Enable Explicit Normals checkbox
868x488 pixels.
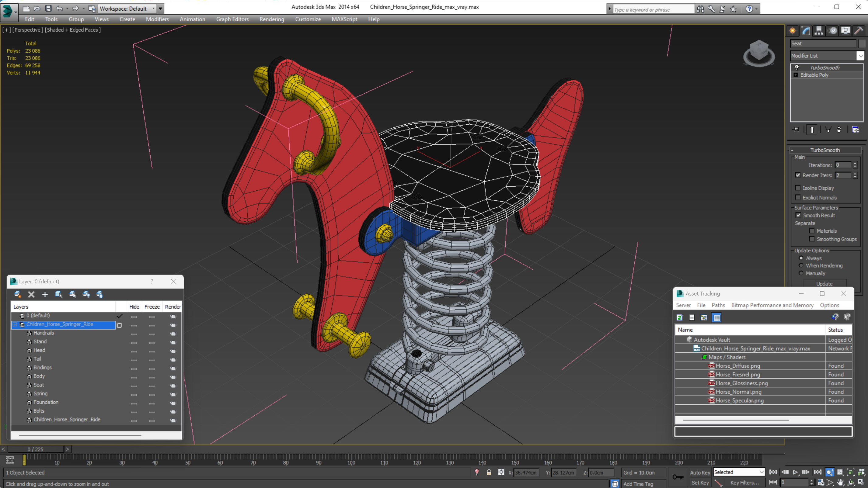coord(798,197)
